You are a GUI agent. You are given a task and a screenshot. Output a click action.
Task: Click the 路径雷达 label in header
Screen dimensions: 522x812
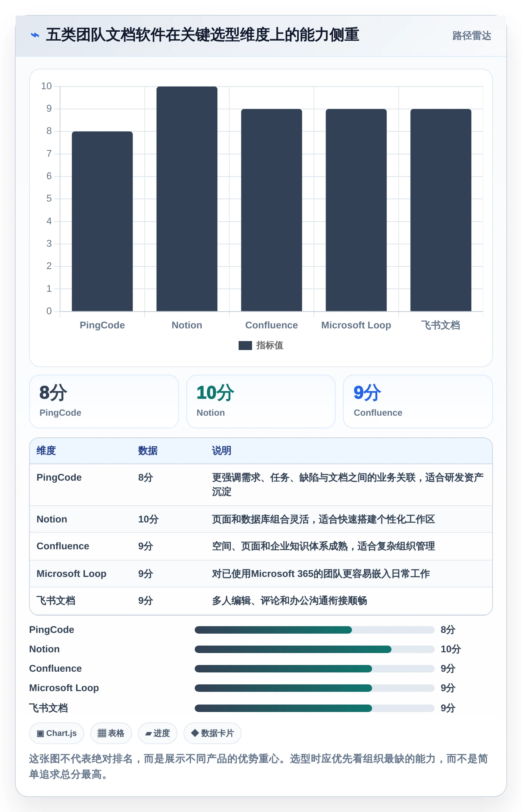coord(472,35)
